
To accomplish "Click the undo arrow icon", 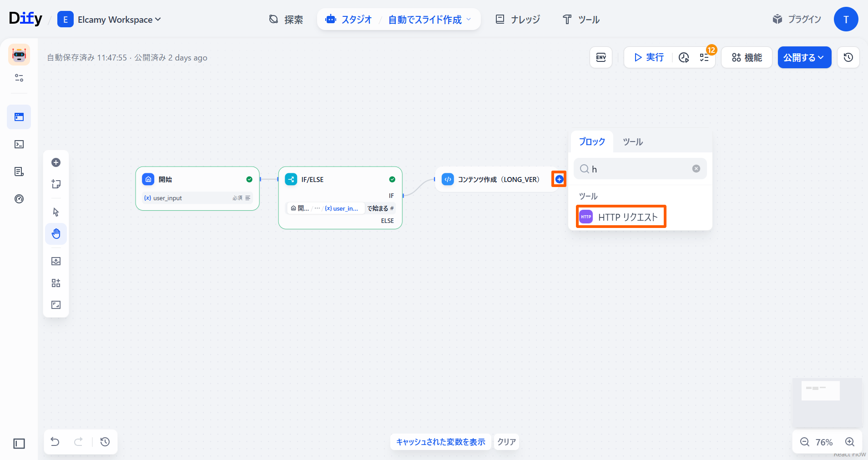I will [55, 442].
